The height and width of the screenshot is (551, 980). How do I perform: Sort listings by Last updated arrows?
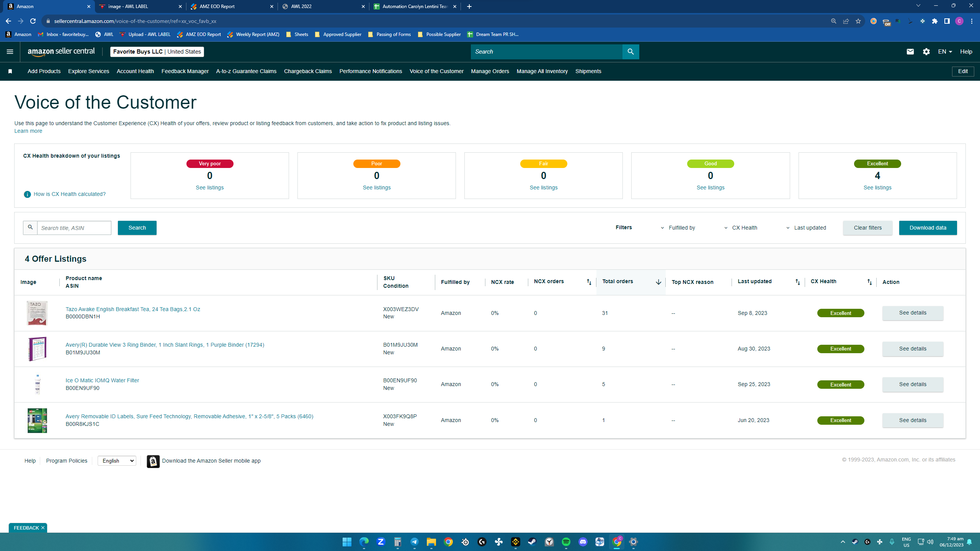798,282
